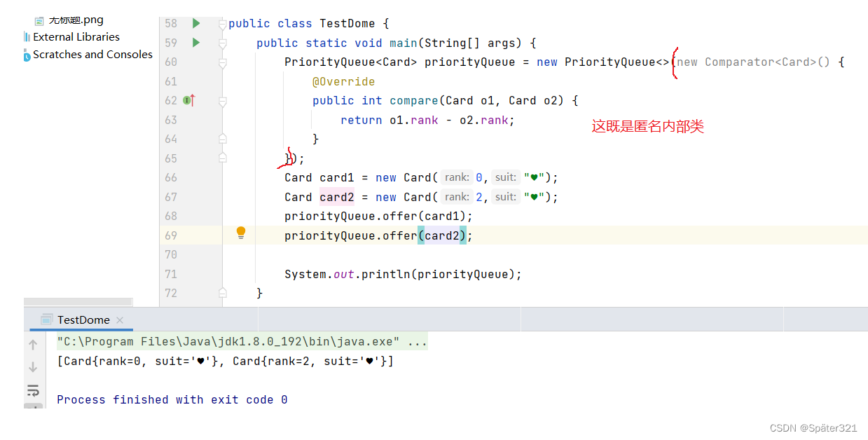868x440 pixels.
Task: Click the fold end marker on line 65
Action: click(x=222, y=158)
